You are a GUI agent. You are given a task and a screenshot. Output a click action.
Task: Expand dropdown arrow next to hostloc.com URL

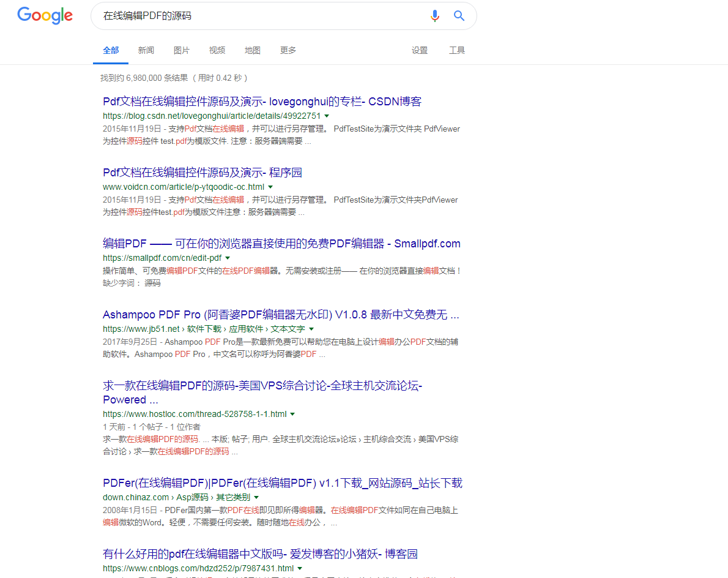(292, 414)
